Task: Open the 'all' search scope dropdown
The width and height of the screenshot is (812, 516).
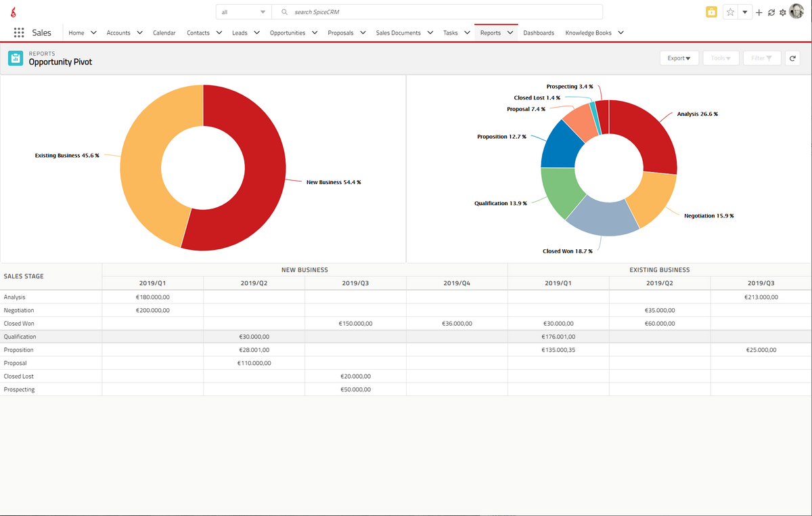Action: (244, 12)
